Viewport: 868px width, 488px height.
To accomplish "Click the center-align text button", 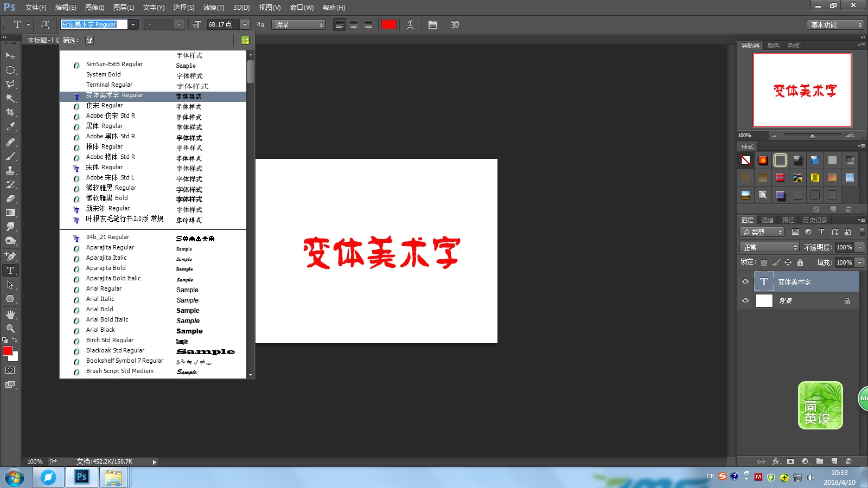I will point(353,24).
